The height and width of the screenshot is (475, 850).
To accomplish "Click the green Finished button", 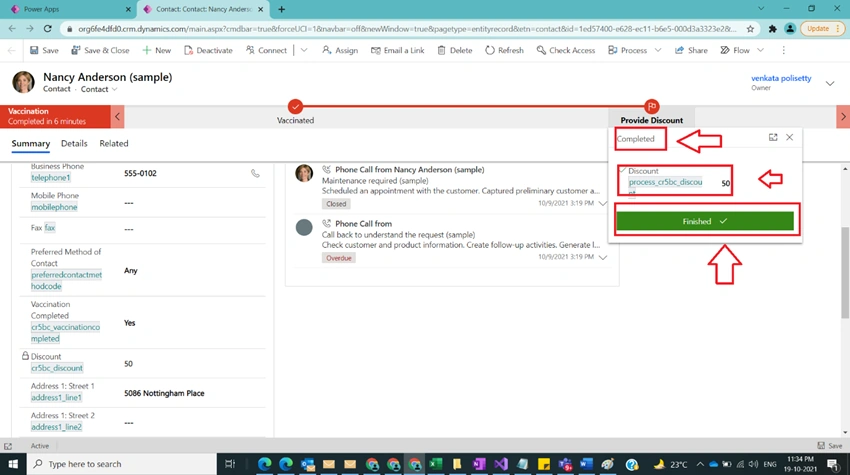I will pyautogui.click(x=705, y=221).
